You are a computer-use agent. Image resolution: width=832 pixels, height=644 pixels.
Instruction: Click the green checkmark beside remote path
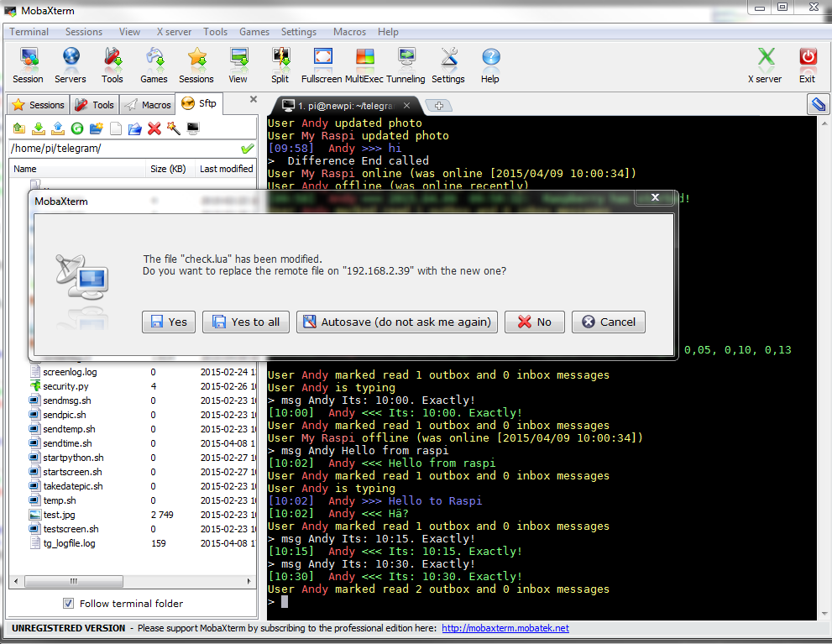pos(248,149)
